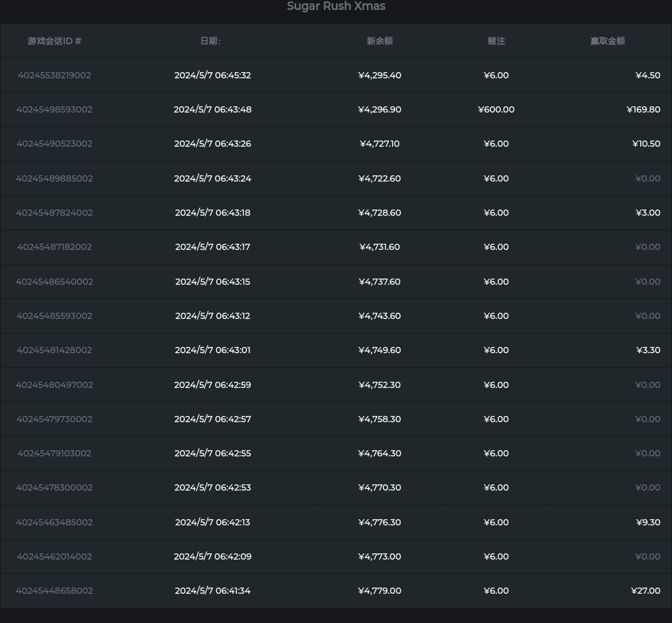The width and height of the screenshot is (672, 623).
Task: Open session ID 40245487824002
Action: (54, 213)
